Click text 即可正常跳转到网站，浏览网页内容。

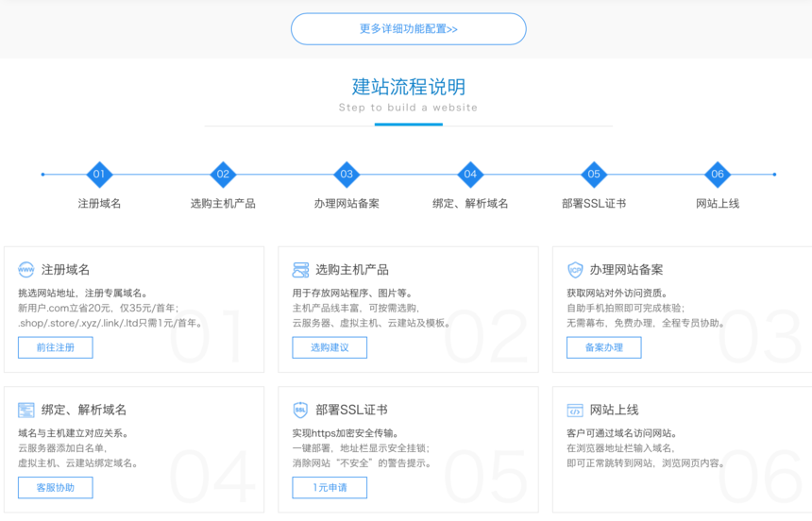(x=645, y=463)
